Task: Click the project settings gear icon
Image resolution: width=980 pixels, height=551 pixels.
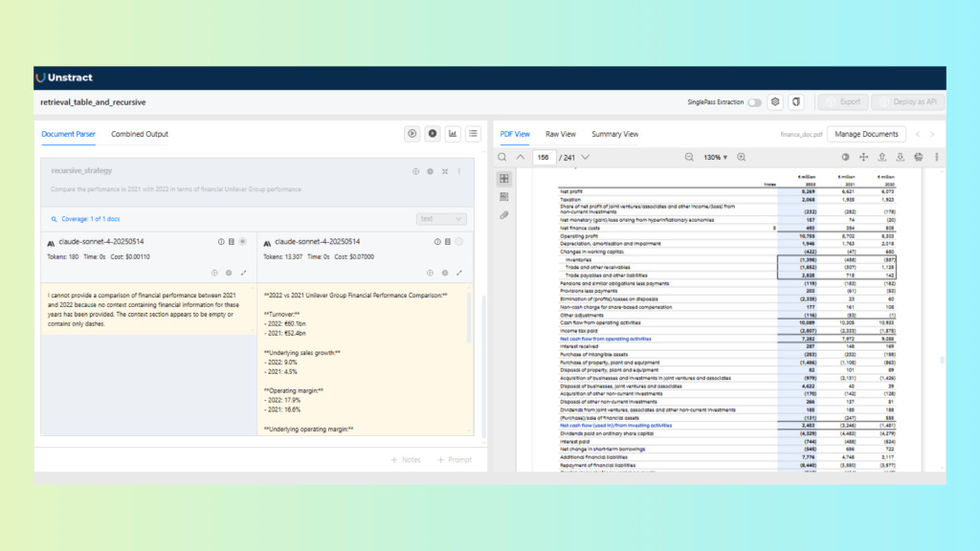Action: pos(775,102)
